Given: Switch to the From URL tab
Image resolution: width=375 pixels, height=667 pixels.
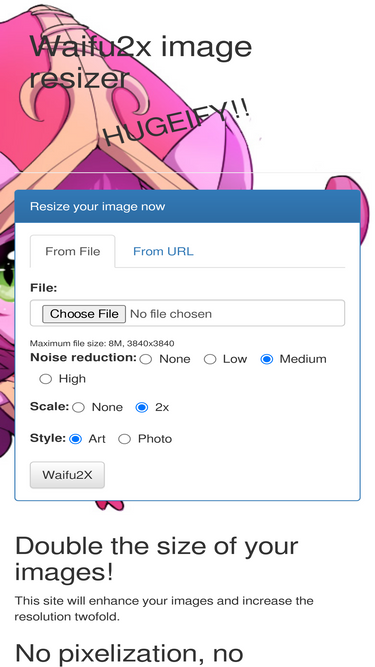Looking at the screenshot, I should 163,251.
